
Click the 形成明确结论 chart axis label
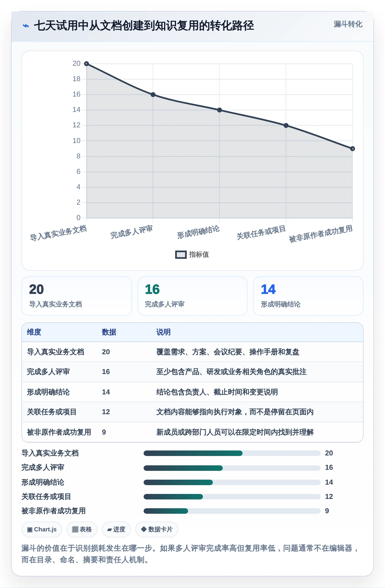[x=198, y=232]
